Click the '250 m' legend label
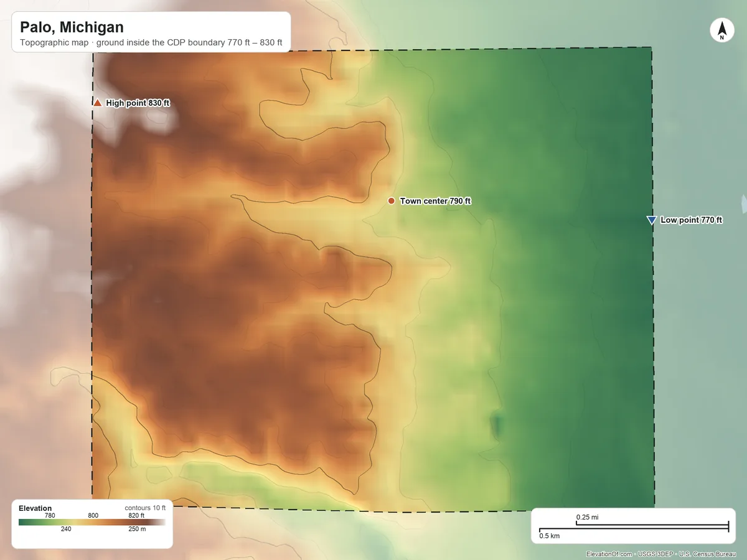The width and height of the screenshot is (747, 560). [x=136, y=530]
